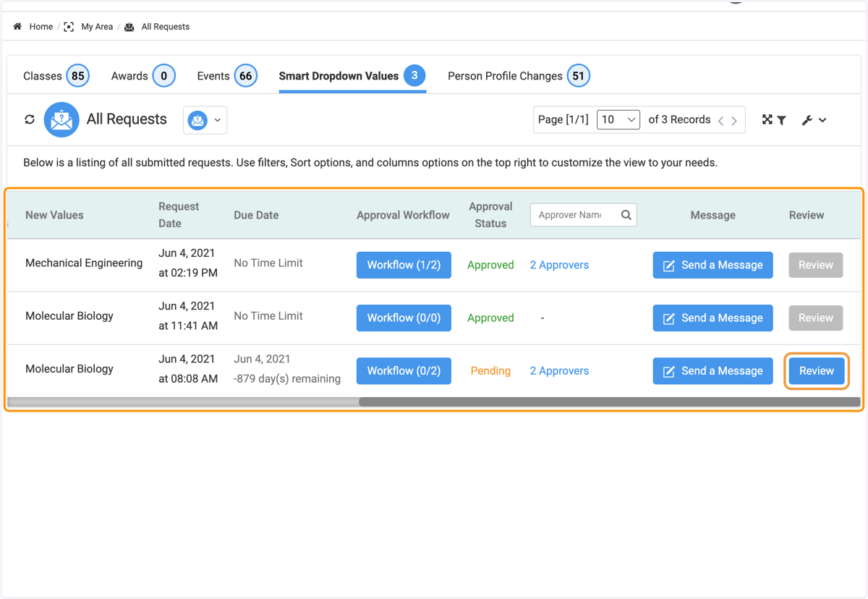Click the Events count badge 66
The height and width of the screenshot is (599, 868).
[246, 76]
